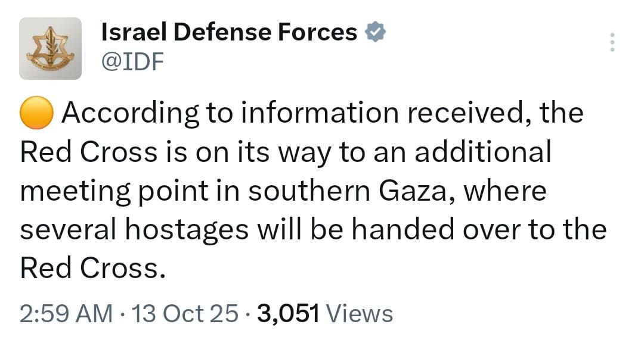Open the three-dot more options menu

[611, 43]
